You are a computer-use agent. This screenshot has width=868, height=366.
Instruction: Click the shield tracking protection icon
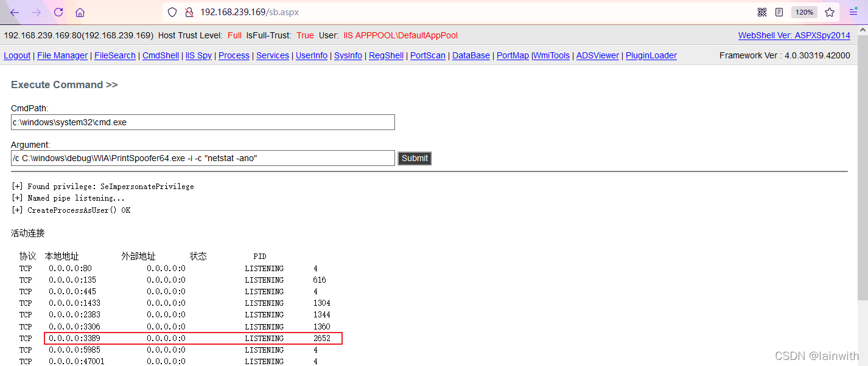click(x=172, y=12)
